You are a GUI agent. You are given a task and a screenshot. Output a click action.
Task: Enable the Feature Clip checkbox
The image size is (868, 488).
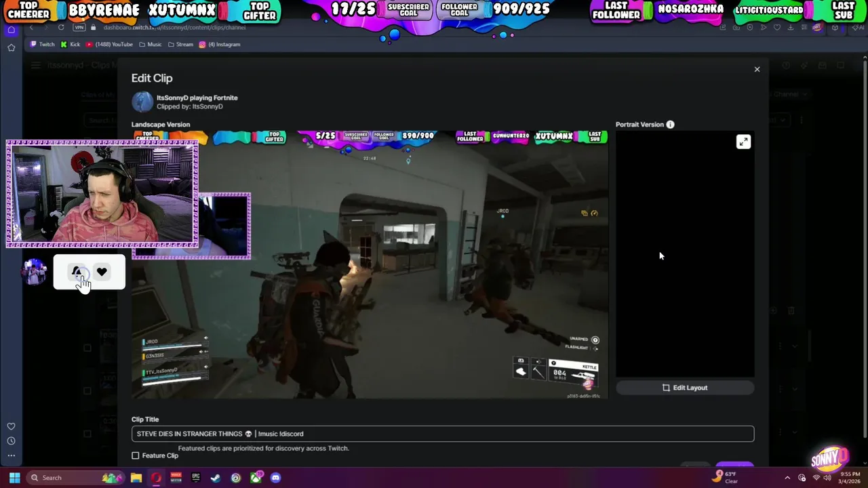coord(136,455)
